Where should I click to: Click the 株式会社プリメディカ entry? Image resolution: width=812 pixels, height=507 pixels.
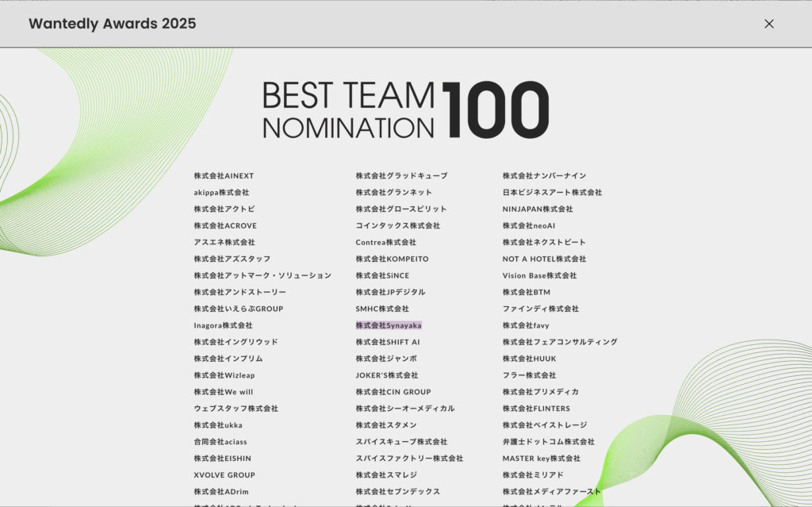tap(541, 391)
